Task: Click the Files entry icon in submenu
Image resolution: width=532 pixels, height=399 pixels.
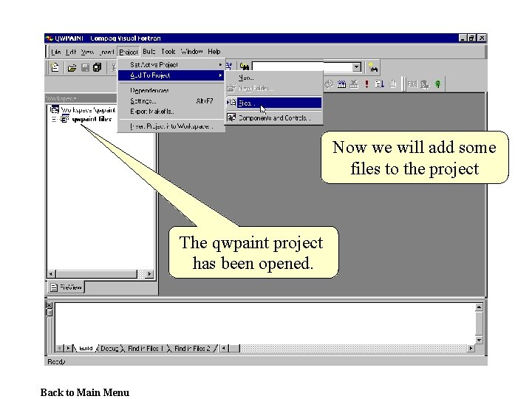Action: click(x=232, y=103)
